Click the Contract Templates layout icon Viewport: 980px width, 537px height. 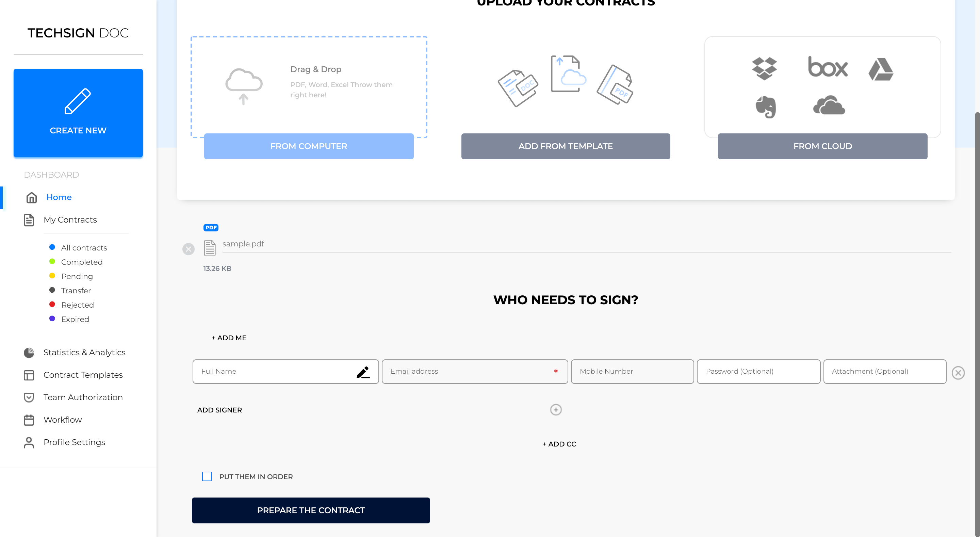click(29, 375)
